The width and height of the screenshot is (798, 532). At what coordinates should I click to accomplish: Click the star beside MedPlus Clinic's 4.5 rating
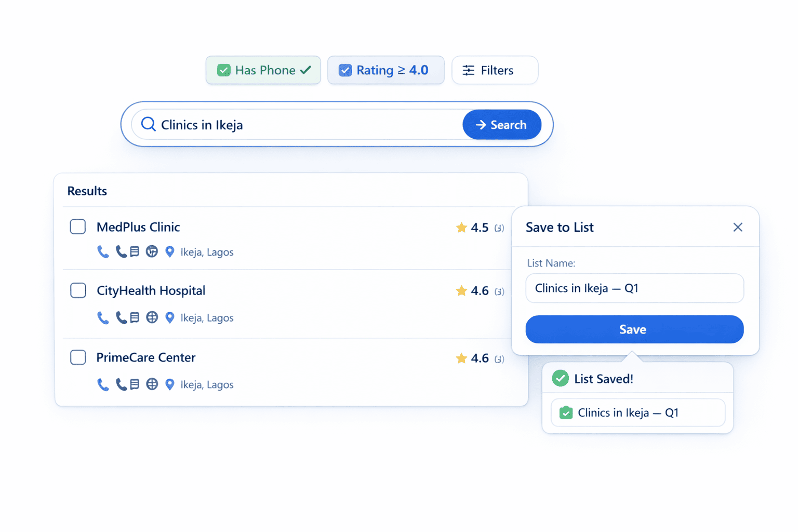461,227
